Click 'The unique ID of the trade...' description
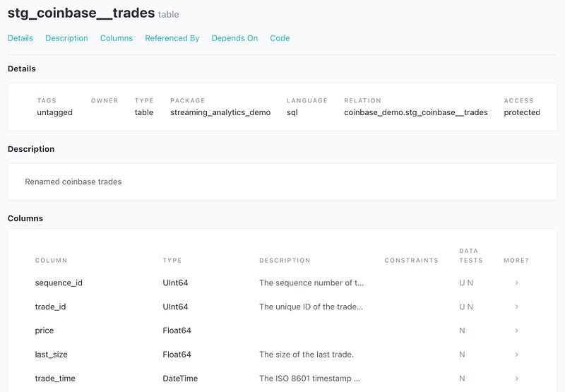The width and height of the screenshot is (565, 392). tap(311, 307)
